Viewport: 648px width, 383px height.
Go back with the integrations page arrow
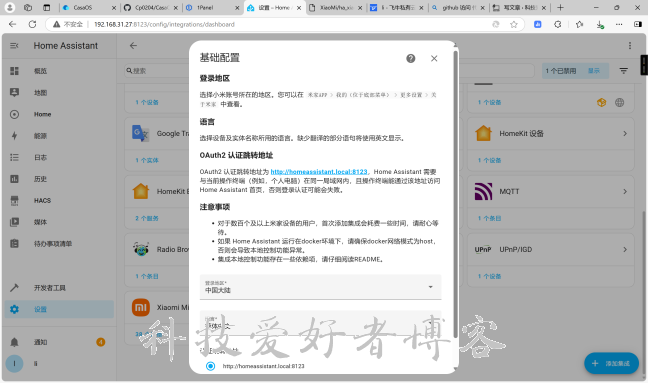click(133, 45)
